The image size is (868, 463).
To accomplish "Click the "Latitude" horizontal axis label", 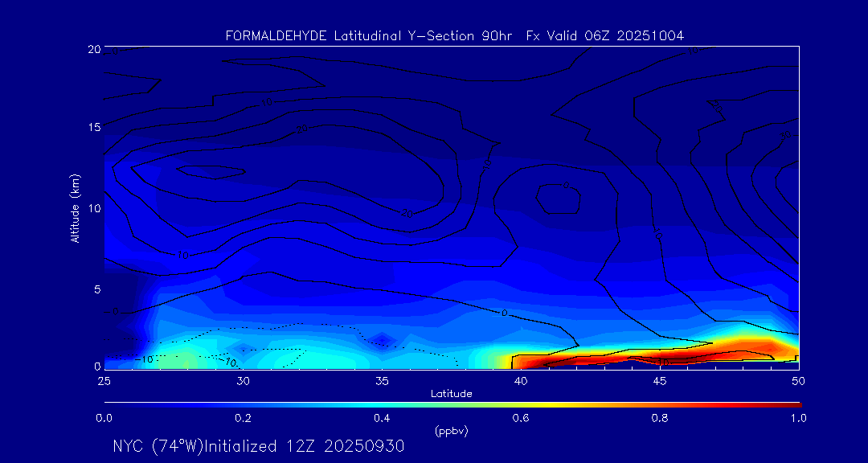I will [x=451, y=394].
